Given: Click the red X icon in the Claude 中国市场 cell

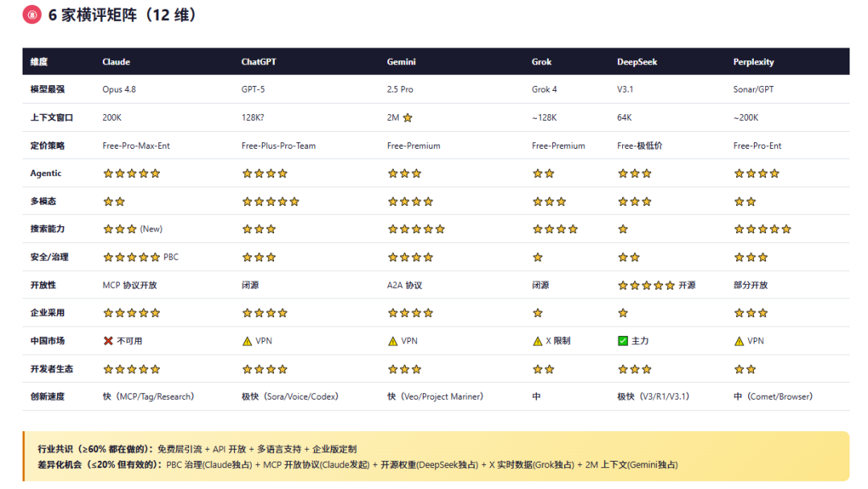Looking at the screenshot, I should [108, 341].
